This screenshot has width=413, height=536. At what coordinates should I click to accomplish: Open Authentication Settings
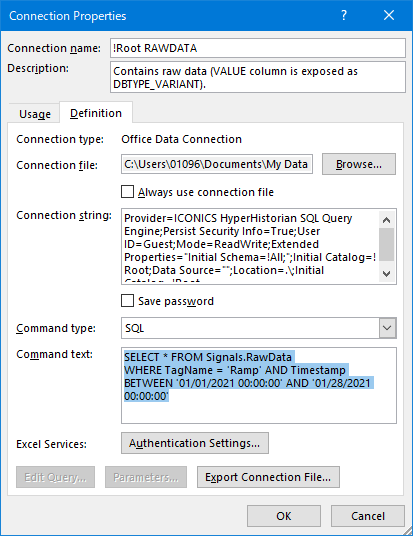pyautogui.click(x=195, y=443)
